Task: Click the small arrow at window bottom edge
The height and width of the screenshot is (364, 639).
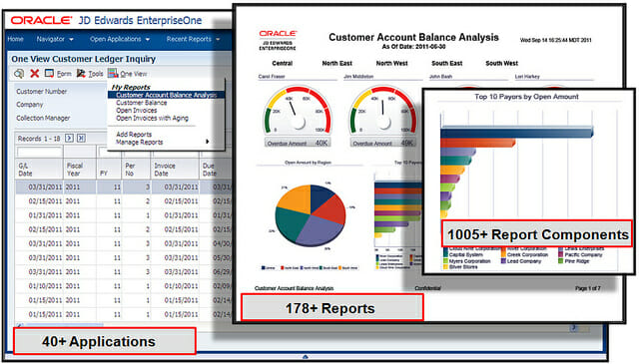Action: click(x=306, y=357)
